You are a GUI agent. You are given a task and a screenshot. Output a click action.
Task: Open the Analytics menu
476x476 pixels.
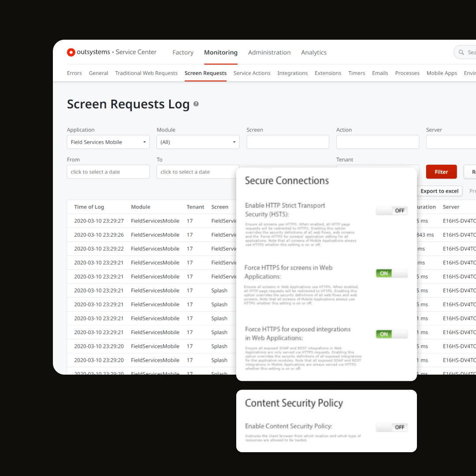pos(314,52)
